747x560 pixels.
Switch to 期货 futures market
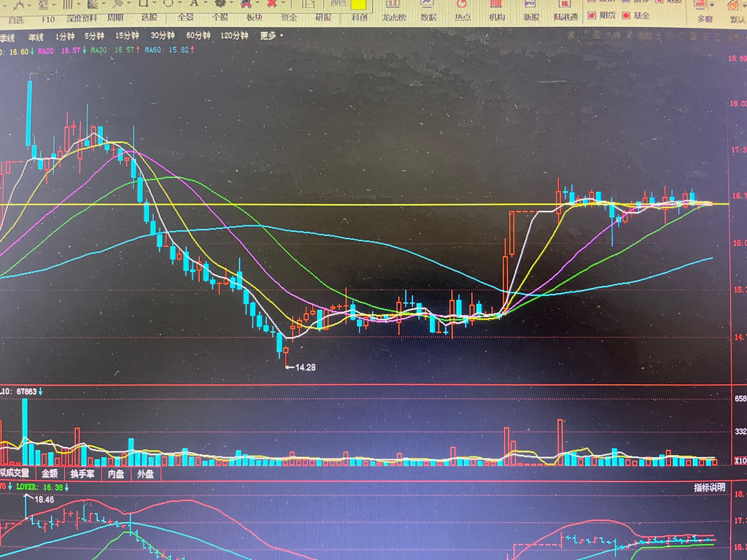click(601, 15)
